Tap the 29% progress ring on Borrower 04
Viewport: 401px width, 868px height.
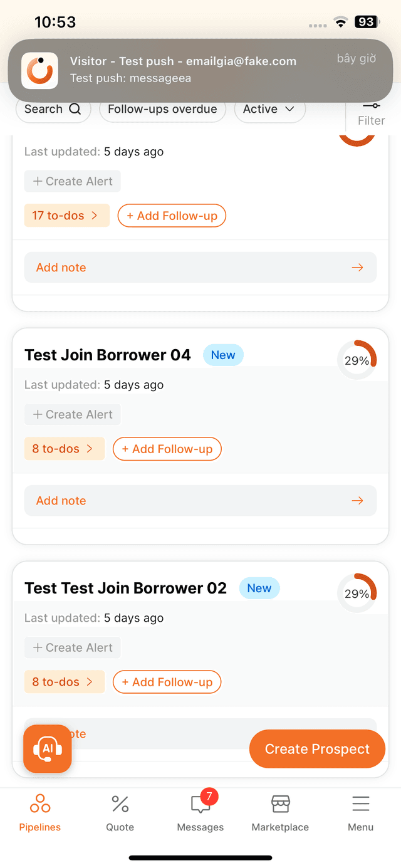coord(357,360)
